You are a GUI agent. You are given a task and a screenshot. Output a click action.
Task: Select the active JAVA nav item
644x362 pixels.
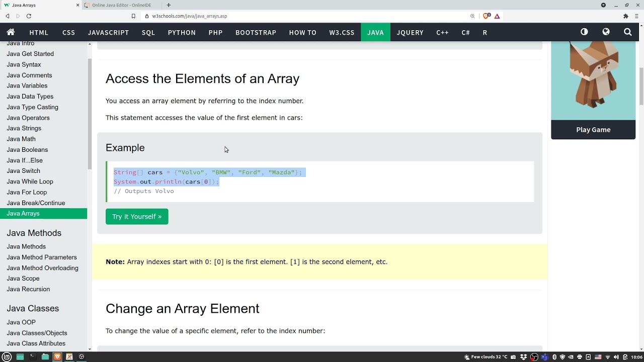[x=375, y=32]
